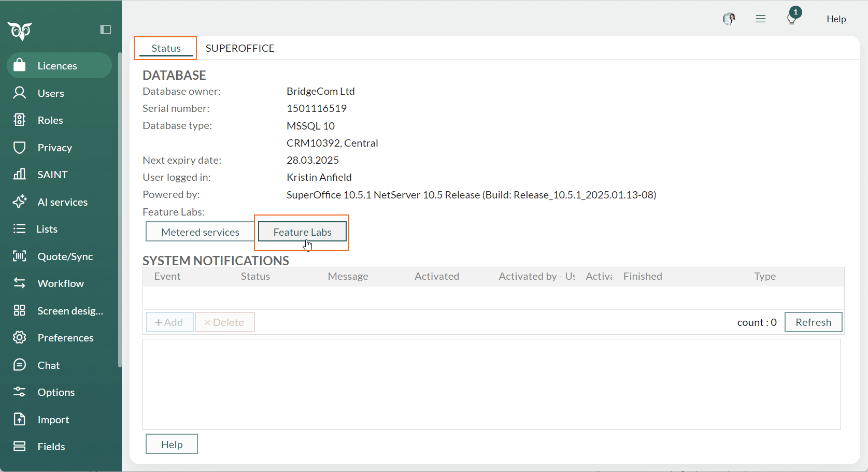Click the Preferences gear icon

(20, 337)
